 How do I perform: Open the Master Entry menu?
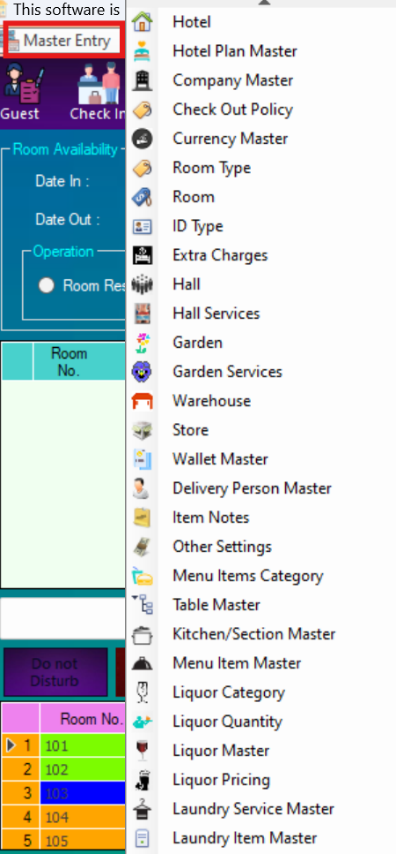coord(64,41)
